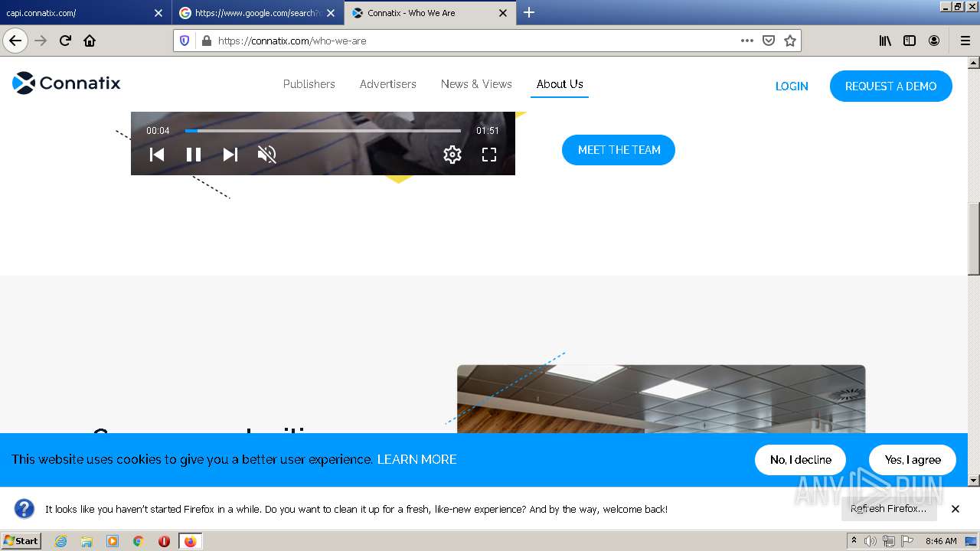This screenshot has height=551, width=980.
Task: Open File Explorer from taskbar
Action: (x=87, y=541)
